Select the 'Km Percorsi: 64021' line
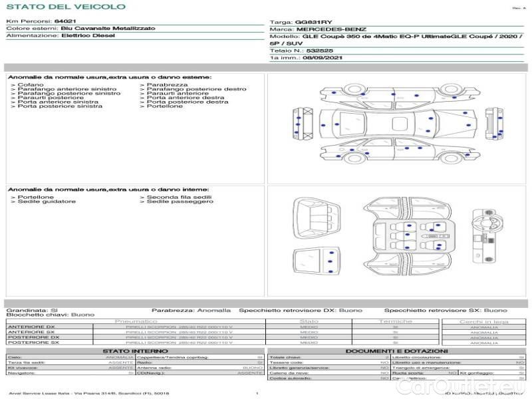532x399 pixels. [41, 21]
